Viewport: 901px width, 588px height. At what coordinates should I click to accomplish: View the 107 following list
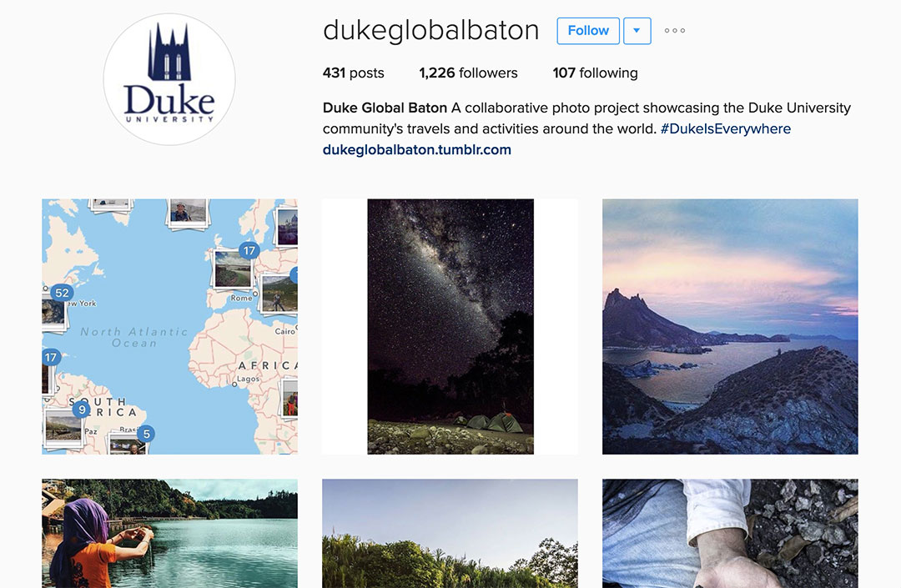(x=596, y=73)
